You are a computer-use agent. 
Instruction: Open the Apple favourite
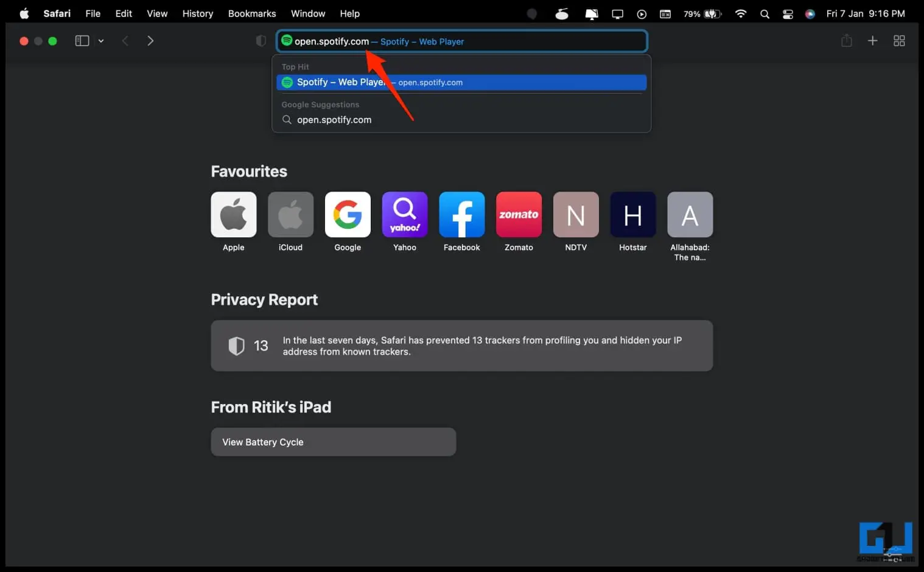click(234, 215)
